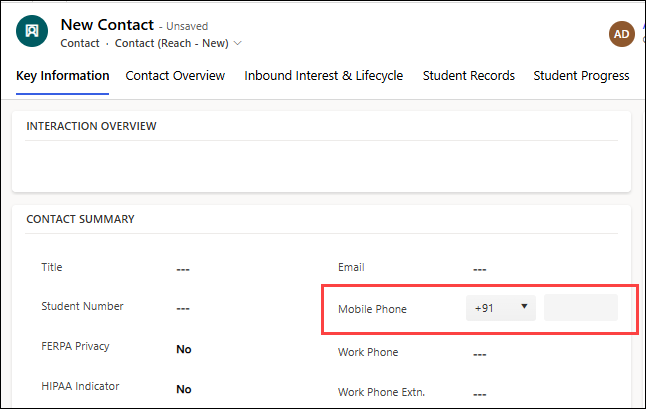Click the Mobile Phone number input field
646x409 pixels.
(580, 308)
